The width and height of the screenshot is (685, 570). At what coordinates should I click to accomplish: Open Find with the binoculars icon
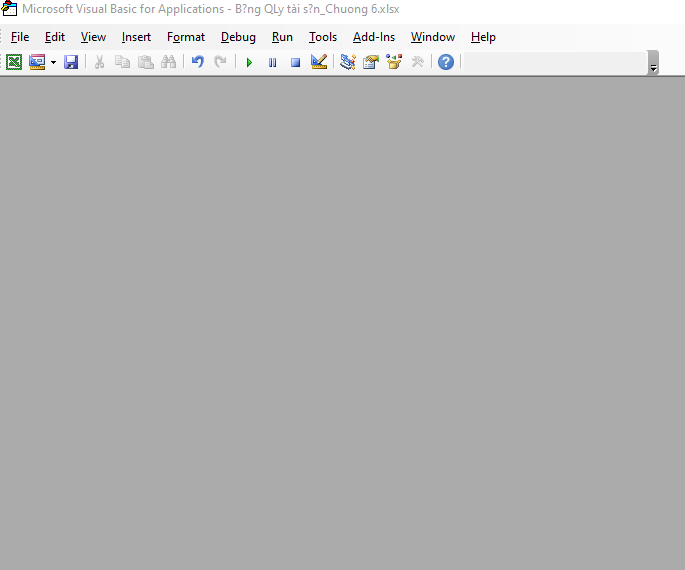tap(169, 62)
